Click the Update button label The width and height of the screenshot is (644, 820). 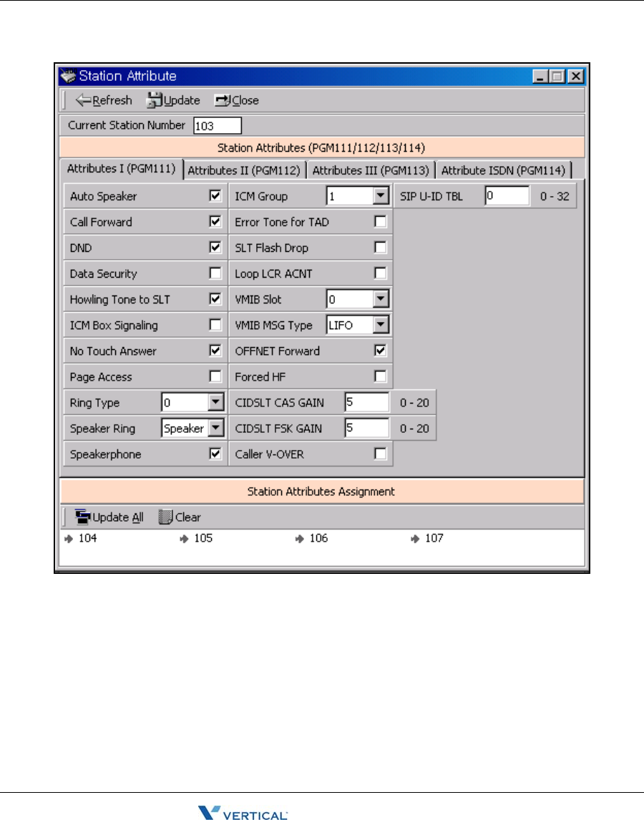tap(182, 100)
